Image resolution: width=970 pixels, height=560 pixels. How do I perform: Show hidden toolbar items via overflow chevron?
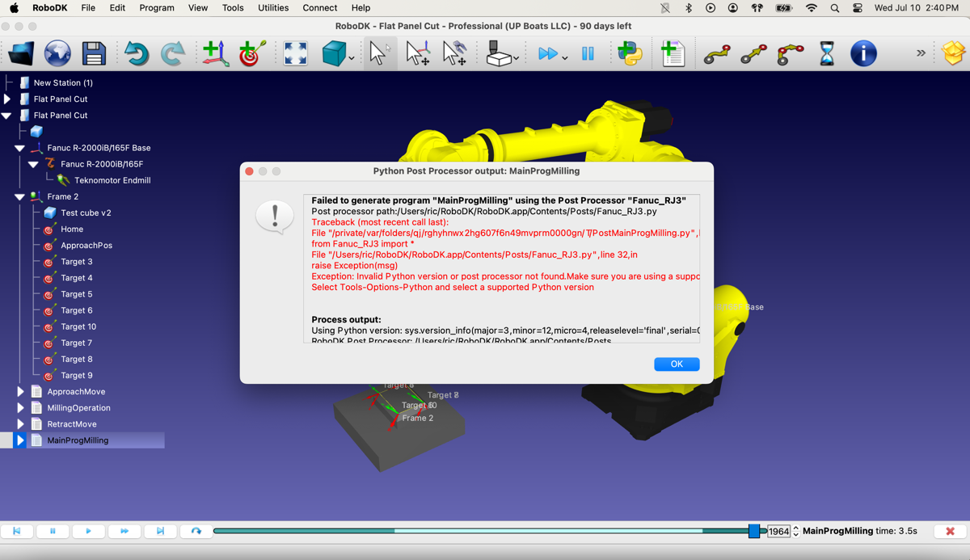click(921, 53)
